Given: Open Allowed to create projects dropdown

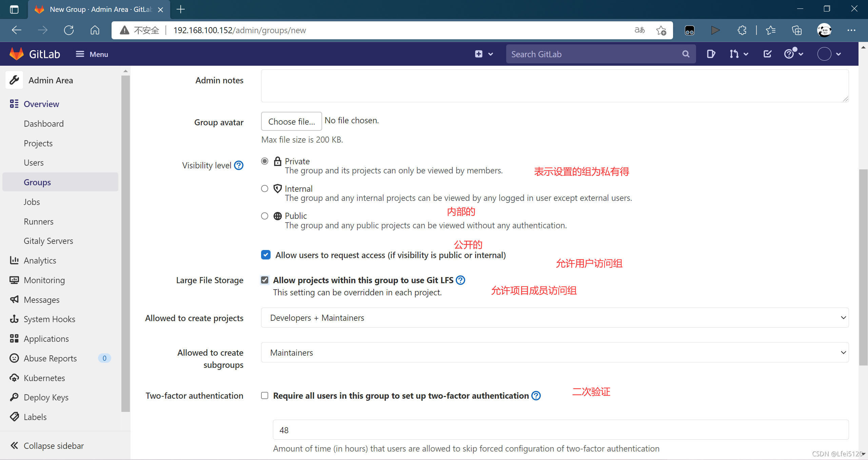Looking at the screenshot, I should pyautogui.click(x=555, y=318).
